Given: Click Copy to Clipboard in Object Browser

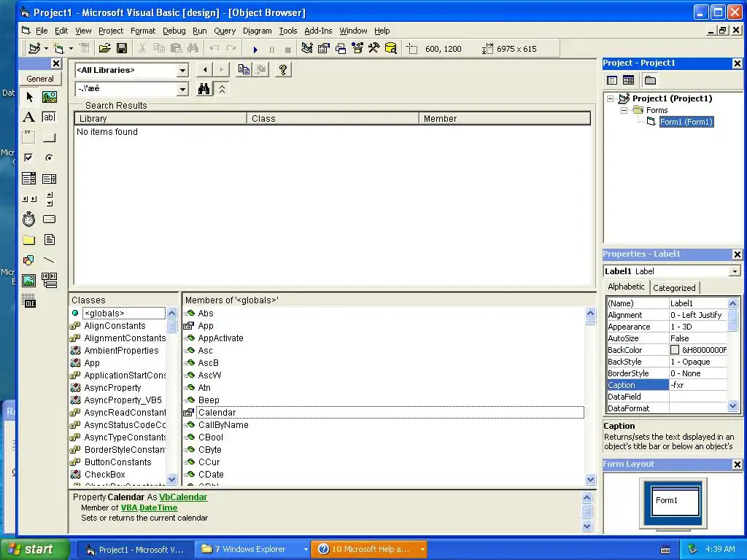Looking at the screenshot, I should click(244, 70).
